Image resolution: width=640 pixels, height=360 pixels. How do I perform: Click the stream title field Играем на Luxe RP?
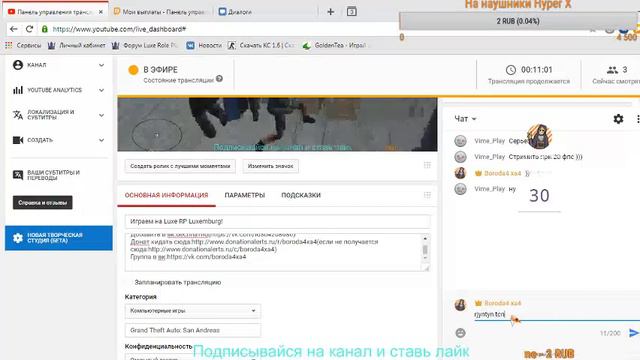[278, 221]
